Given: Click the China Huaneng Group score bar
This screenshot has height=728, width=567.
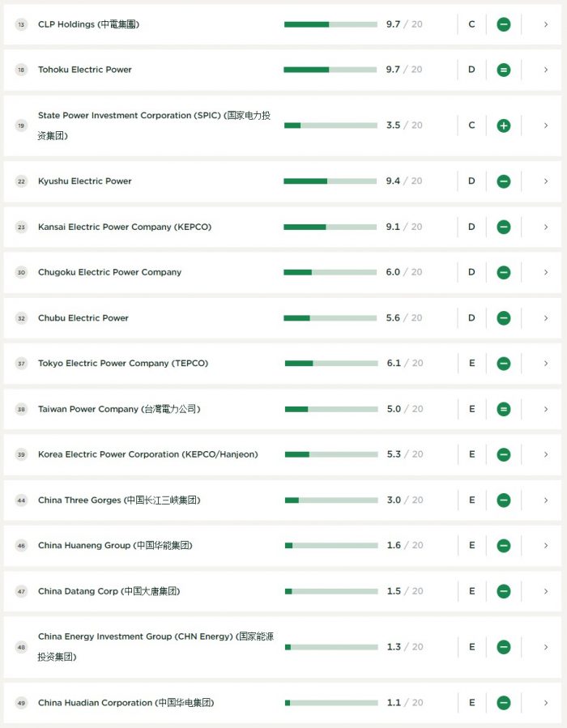Looking at the screenshot, I should [330, 546].
